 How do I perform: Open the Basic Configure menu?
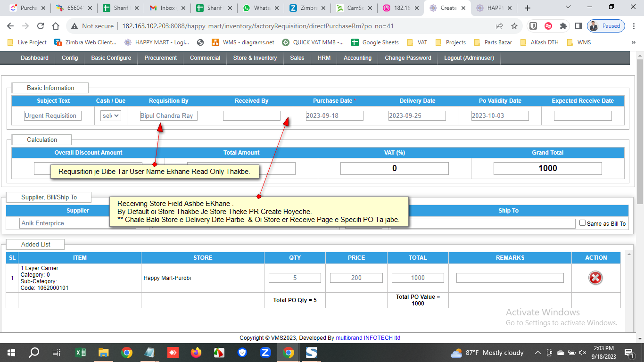(111, 58)
